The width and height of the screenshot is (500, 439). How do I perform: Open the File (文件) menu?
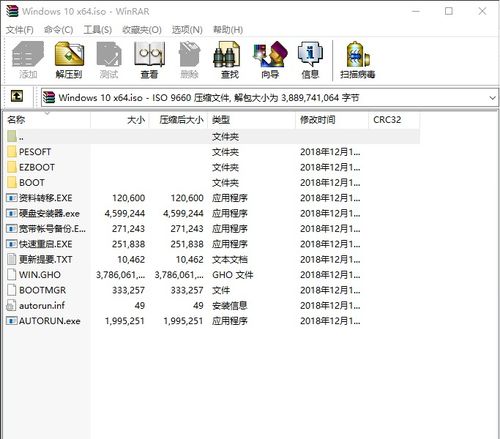(20, 30)
